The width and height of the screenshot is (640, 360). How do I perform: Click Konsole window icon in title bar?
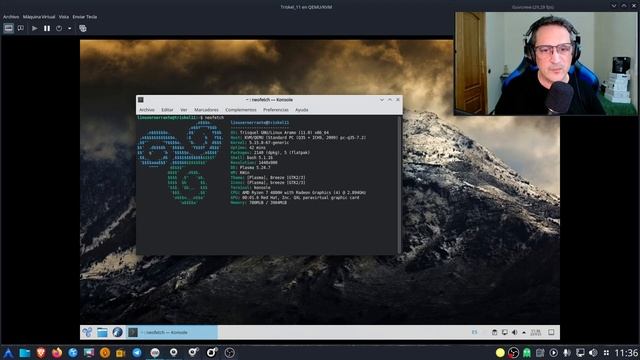(141, 100)
